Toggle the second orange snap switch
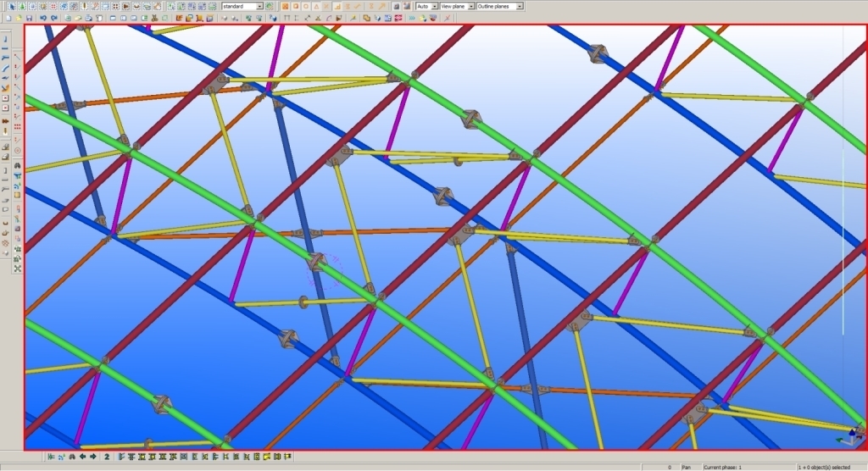The width and height of the screenshot is (868, 471). pos(297,6)
